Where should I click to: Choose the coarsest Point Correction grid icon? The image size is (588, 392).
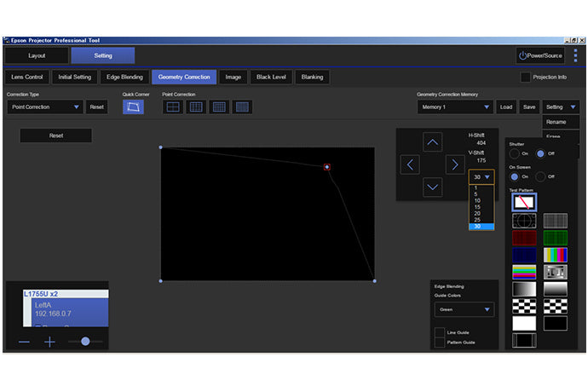172,107
